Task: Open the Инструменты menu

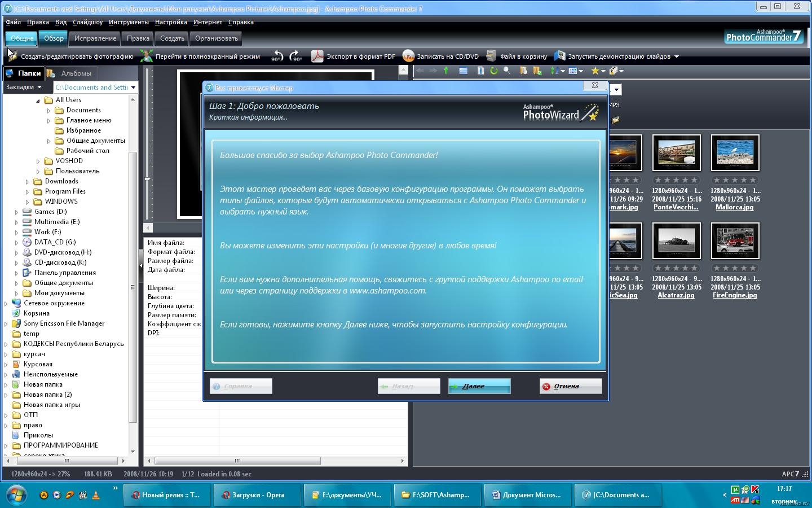Action: point(129,22)
